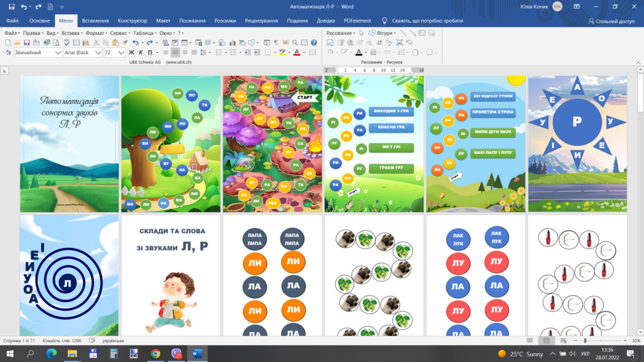The height and width of the screenshot is (362, 644).
Task: Click the Скажіть, що потрібно зробити box
Action: tap(427, 21)
